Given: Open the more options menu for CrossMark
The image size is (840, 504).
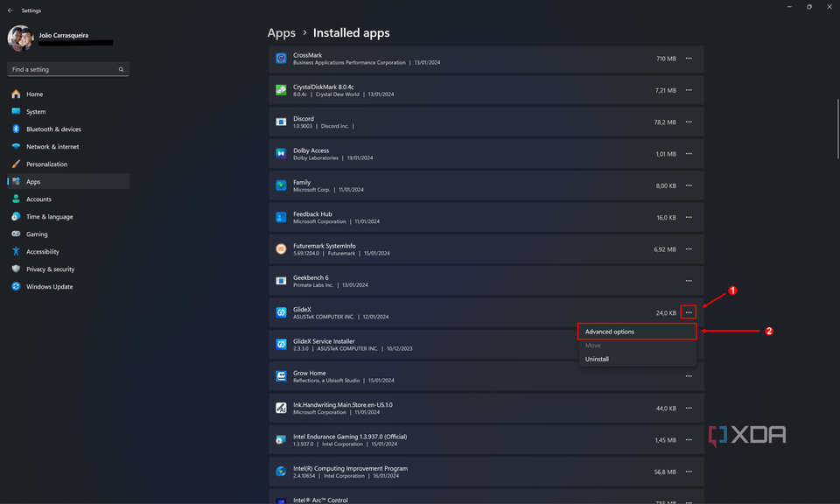Looking at the screenshot, I should click(x=689, y=59).
